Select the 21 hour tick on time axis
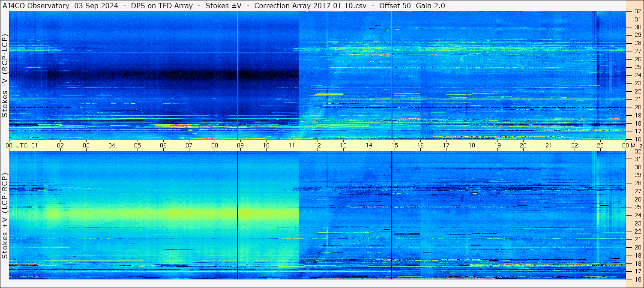This screenshot has height=288, width=644. tap(549, 145)
